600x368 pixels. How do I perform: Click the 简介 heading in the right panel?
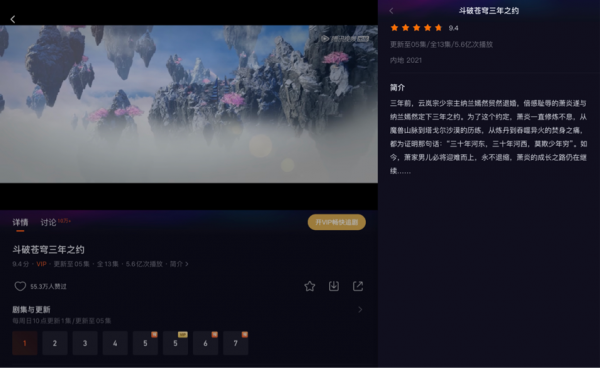(x=397, y=88)
